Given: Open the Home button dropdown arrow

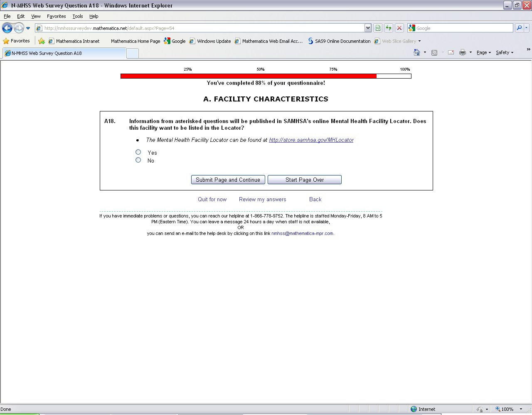Looking at the screenshot, I should (x=425, y=52).
